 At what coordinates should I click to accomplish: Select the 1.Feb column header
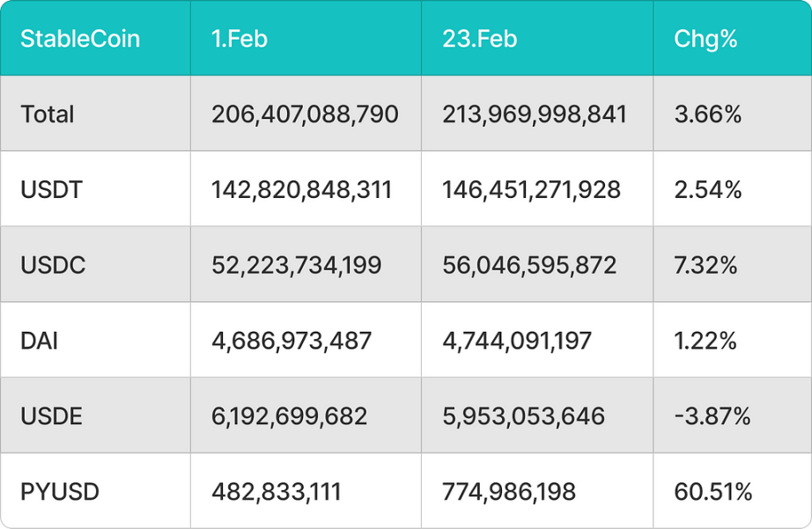[x=240, y=39]
